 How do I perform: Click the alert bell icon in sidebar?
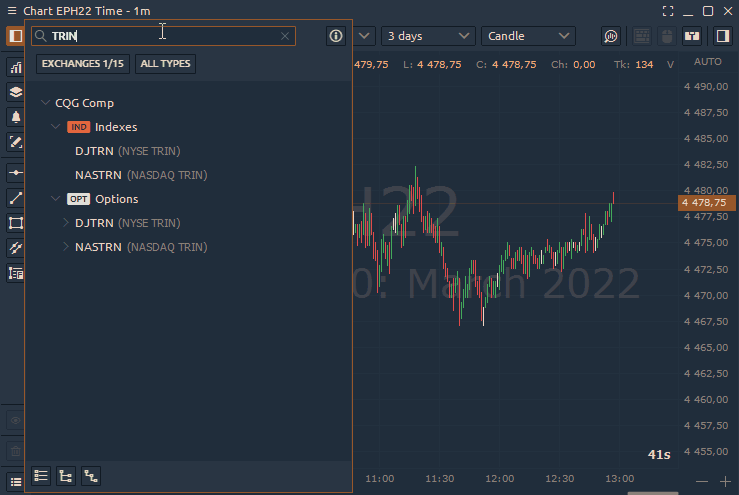point(16,117)
